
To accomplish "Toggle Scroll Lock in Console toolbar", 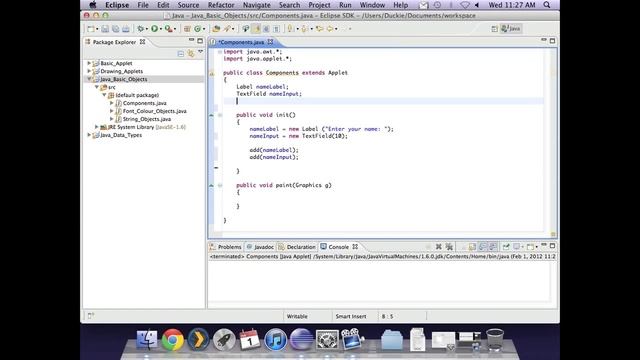I will (473, 247).
